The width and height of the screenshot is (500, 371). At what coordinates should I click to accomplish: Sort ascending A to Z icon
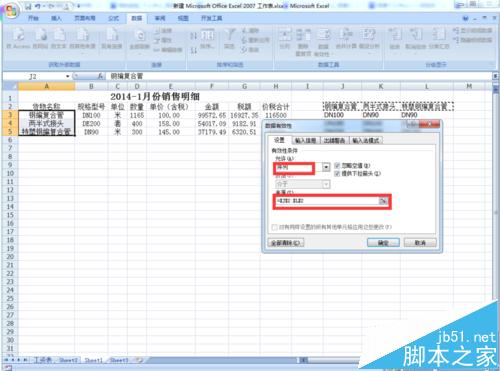pos(193,35)
